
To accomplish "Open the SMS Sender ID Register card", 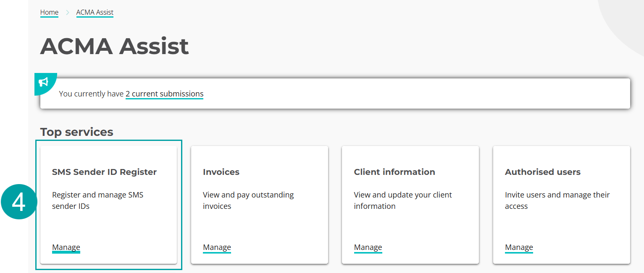I will point(108,204).
